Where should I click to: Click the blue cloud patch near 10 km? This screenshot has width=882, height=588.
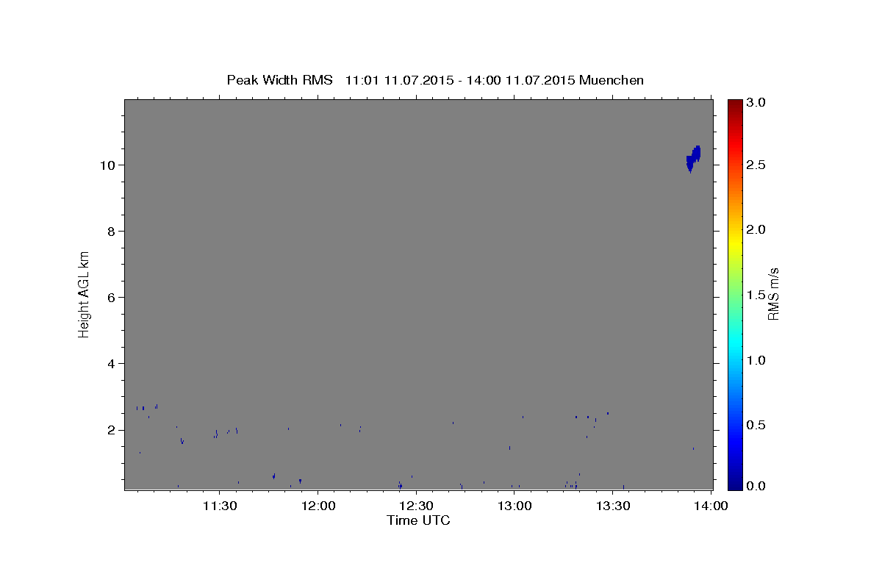[x=693, y=158]
